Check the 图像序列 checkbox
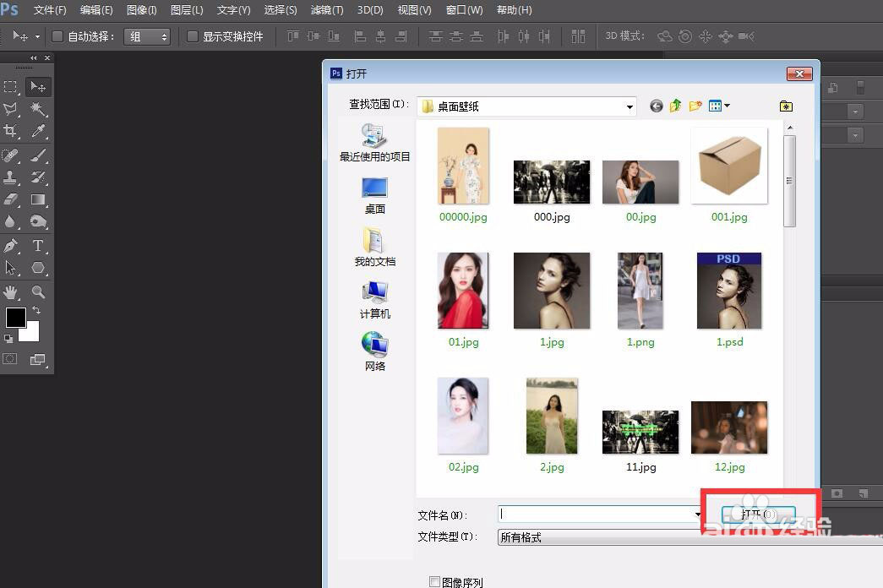 (x=436, y=581)
